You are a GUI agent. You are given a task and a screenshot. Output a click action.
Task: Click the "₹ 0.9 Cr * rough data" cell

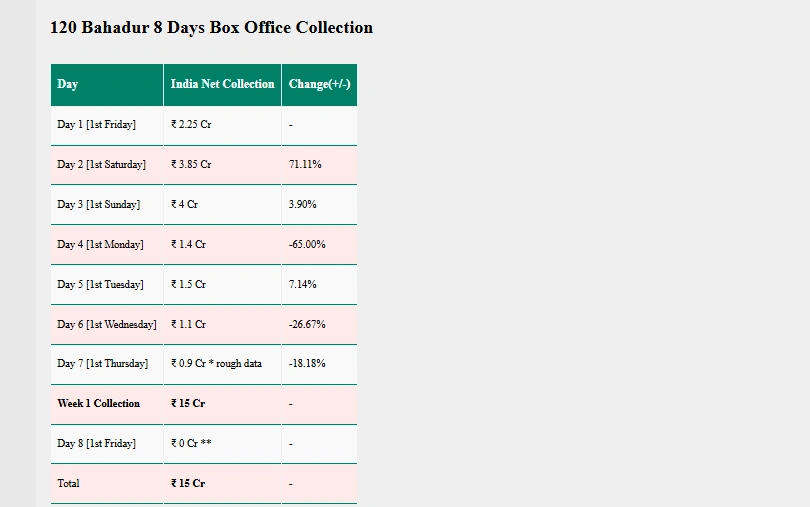click(x=216, y=364)
